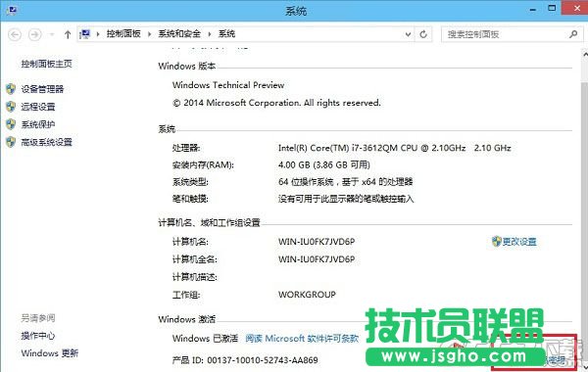
Task: Expand the chevron after the address bar computer icon
Action: tap(98, 34)
